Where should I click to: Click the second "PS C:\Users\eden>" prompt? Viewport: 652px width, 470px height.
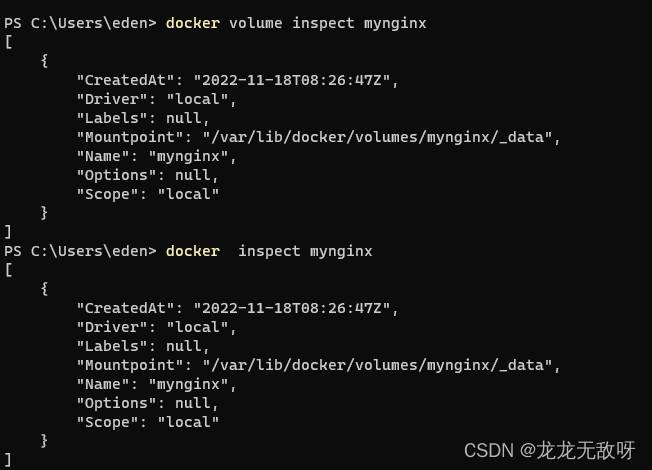click(x=80, y=251)
